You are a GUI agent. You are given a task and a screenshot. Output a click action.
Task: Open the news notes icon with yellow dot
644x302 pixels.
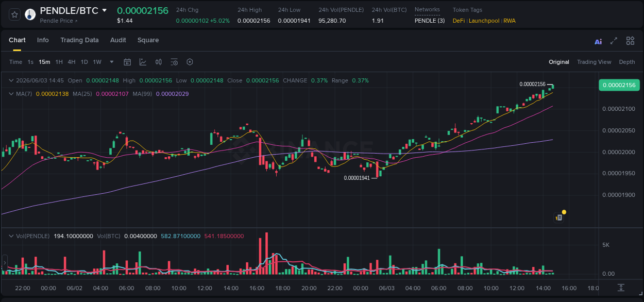(x=559, y=217)
